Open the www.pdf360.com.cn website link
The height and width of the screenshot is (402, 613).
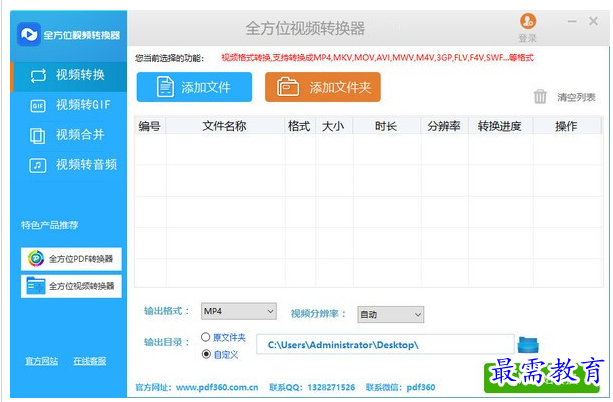pyautogui.click(x=217, y=388)
